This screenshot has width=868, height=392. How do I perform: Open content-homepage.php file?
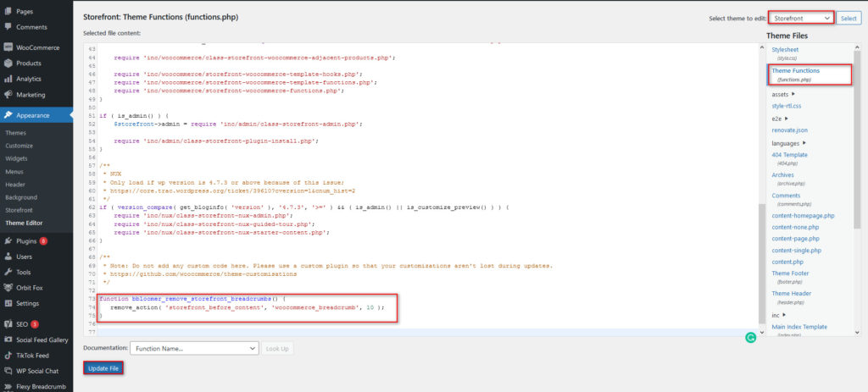[x=803, y=216]
